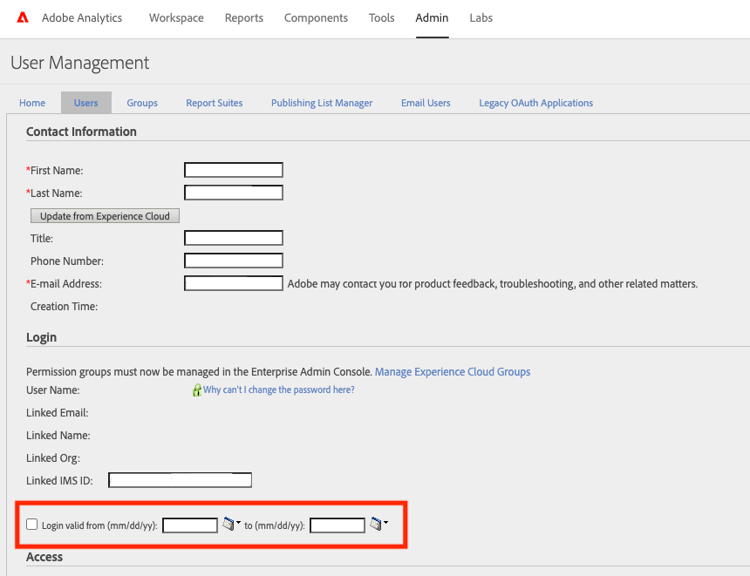Open the Components menu
750x576 pixels.
[316, 18]
